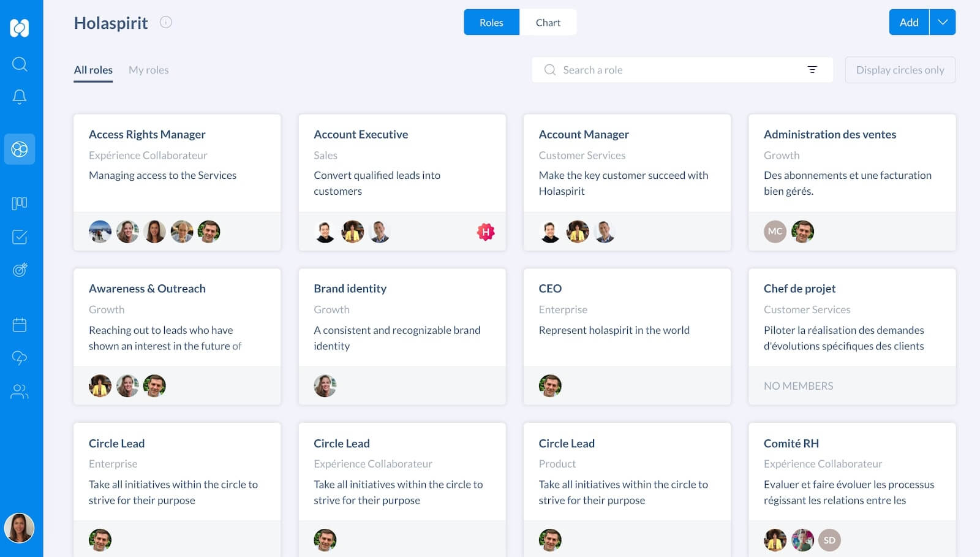
Task: Click the pink H badge on Account Executive card
Action: [x=486, y=232]
